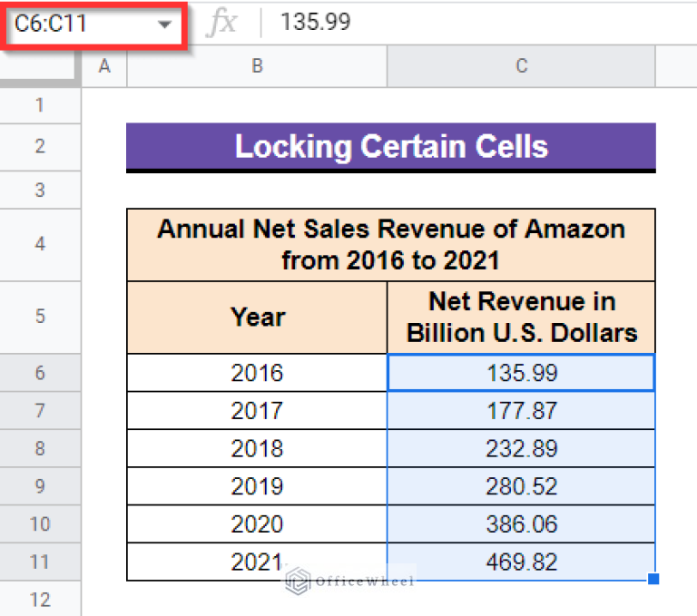This screenshot has height=616, width=697.
Task: Click the cell containing 2021
Action: [x=257, y=562]
